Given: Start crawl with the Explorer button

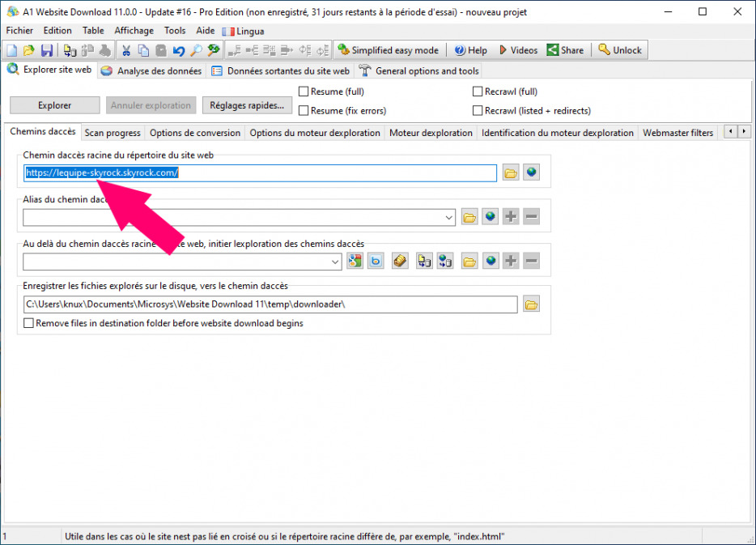Looking at the screenshot, I should click(54, 105).
